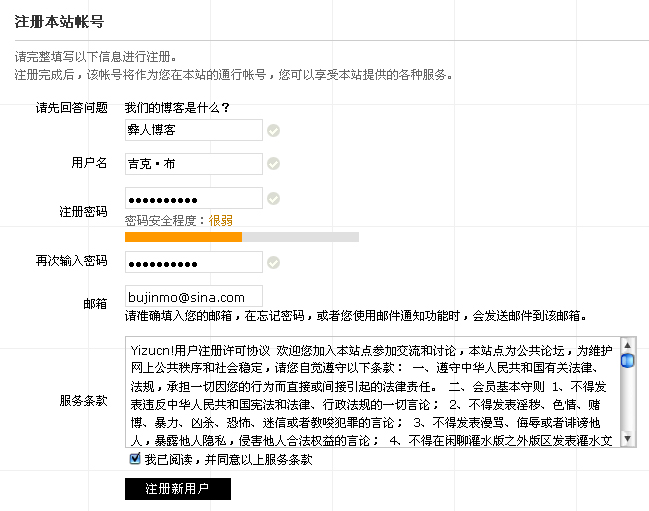
Task: Click the checkmark icon beside 再次输入密码 field
Action: [x=273, y=262]
